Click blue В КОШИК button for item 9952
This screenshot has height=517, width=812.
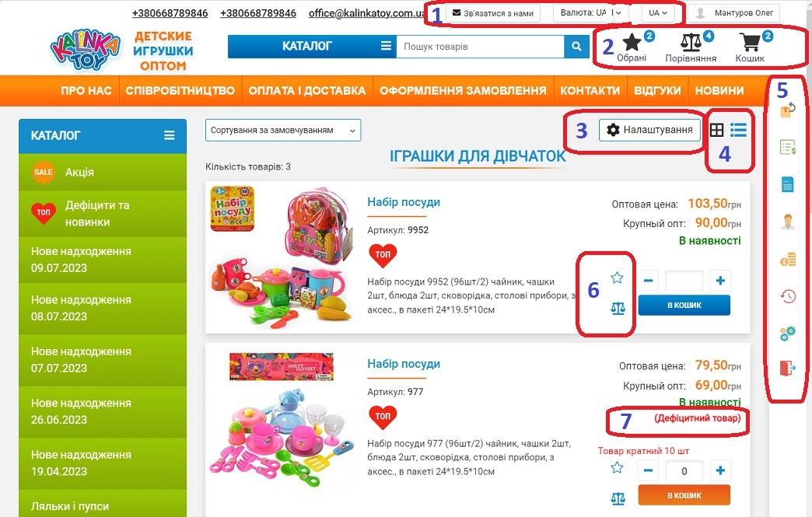684,306
